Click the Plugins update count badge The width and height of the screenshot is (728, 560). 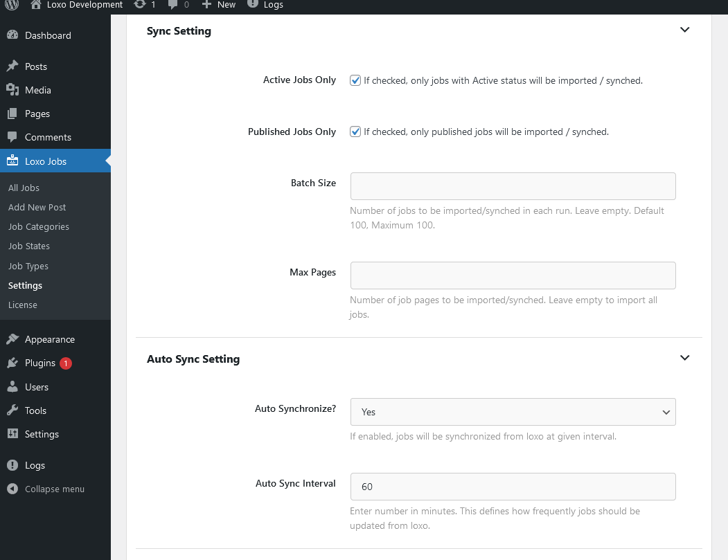pyautogui.click(x=66, y=363)
